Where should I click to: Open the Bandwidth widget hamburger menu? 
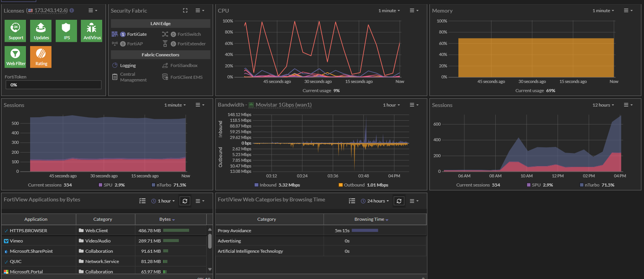point(414,105)
